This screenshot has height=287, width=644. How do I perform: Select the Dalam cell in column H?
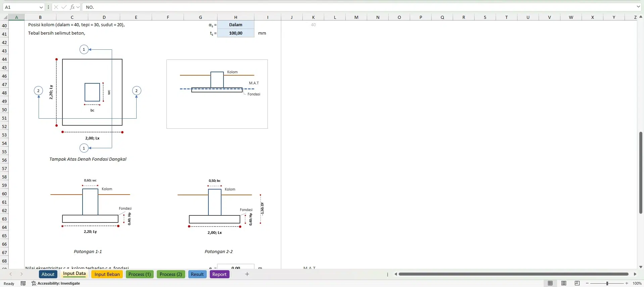tap(236, 25)
